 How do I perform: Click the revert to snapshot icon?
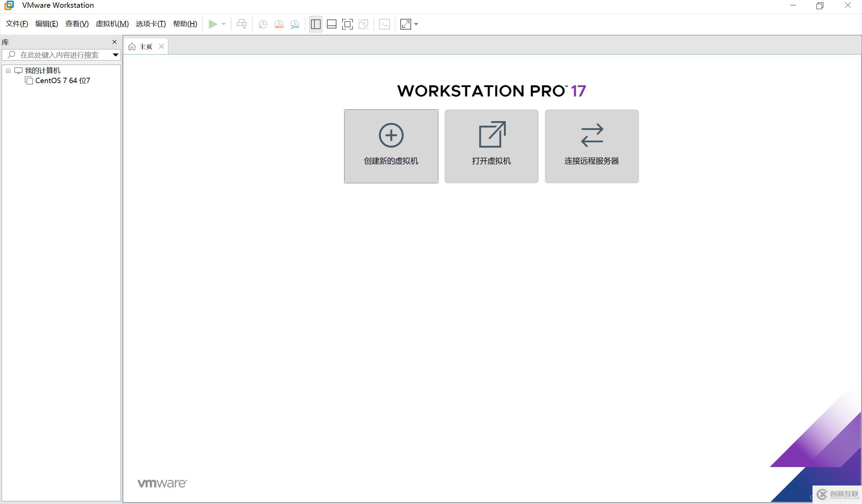tap(279, 24)
